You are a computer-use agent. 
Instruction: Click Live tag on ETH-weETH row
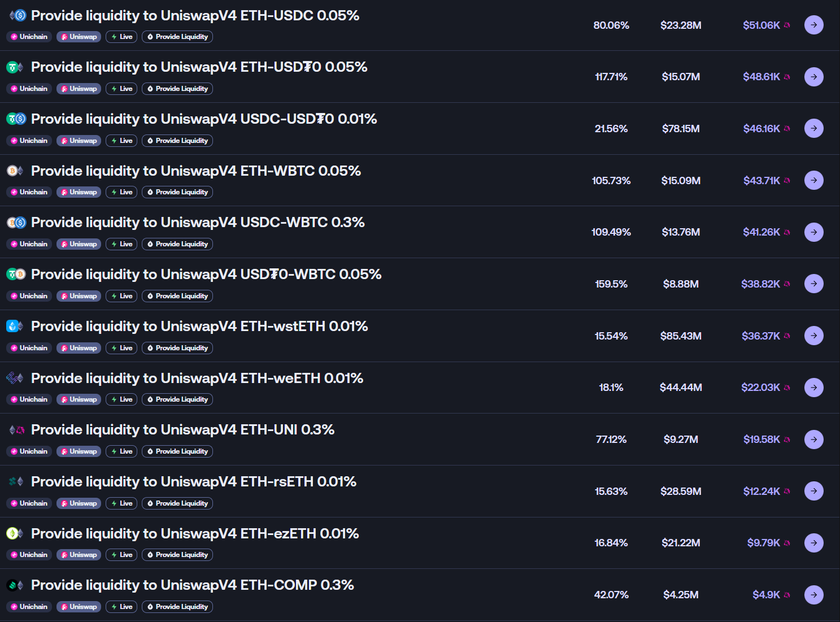point(121,399)
